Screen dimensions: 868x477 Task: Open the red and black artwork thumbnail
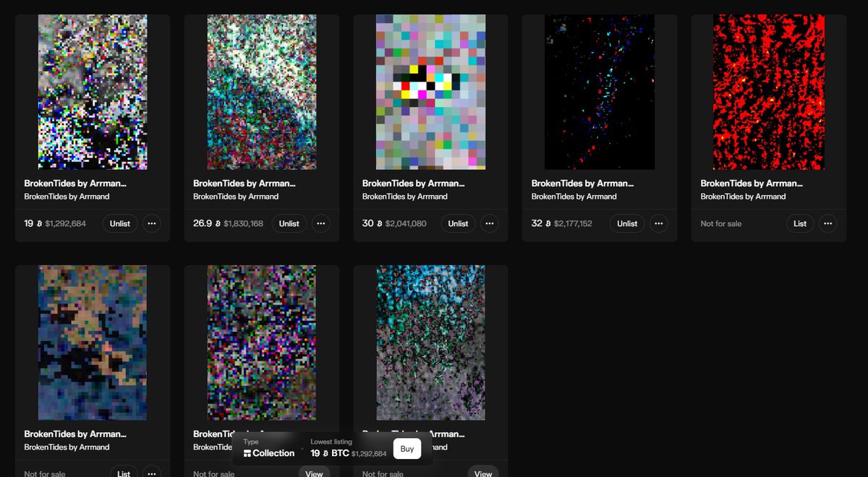(x=769, y=92)
